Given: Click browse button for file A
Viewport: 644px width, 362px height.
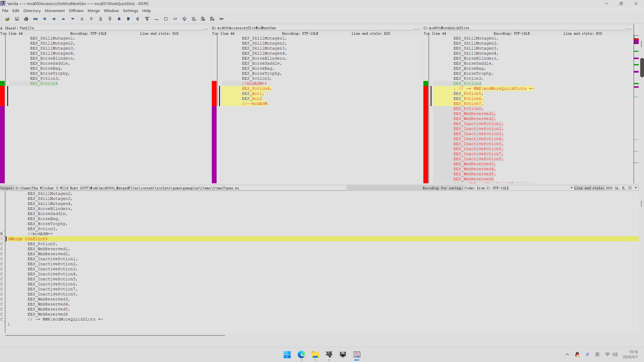Looking at the screenshot, I should [x=206, y=28].
